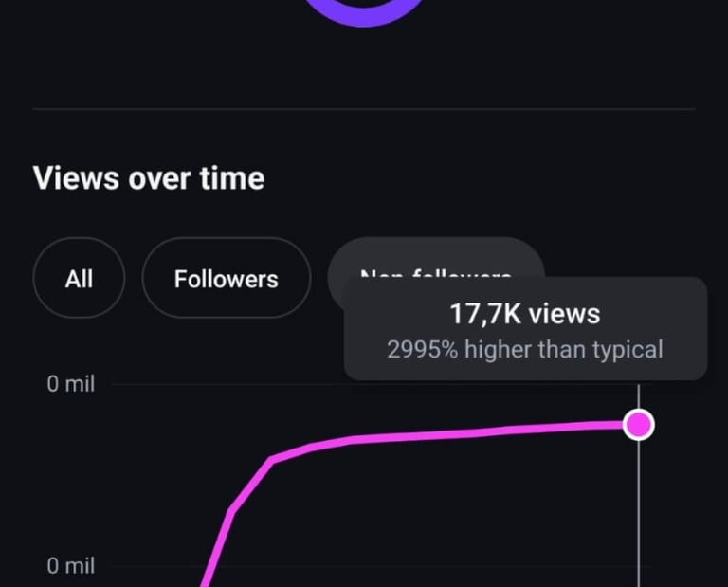Screen dimensions: 728x587
Task: Click the upper "0 mil" axis label
Action: [71, 385]
